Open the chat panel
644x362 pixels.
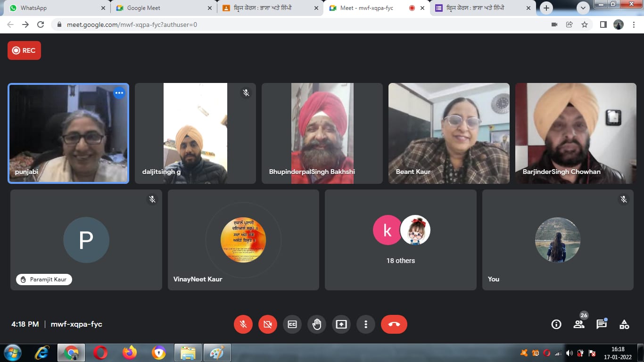click(602, 324)
